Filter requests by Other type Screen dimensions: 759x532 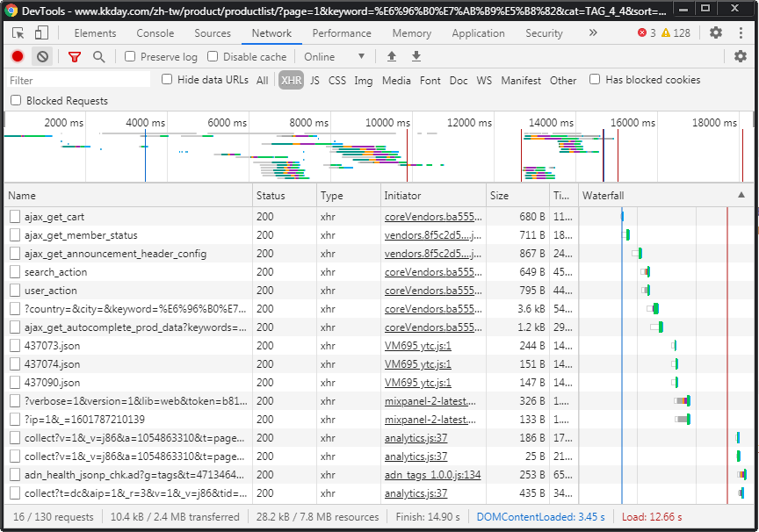point(563,80)
